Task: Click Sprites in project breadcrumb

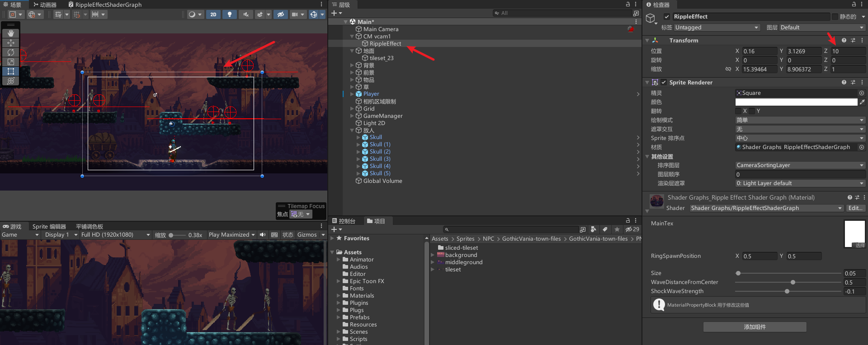Action: pyautogui.click(x=465, y=239)
